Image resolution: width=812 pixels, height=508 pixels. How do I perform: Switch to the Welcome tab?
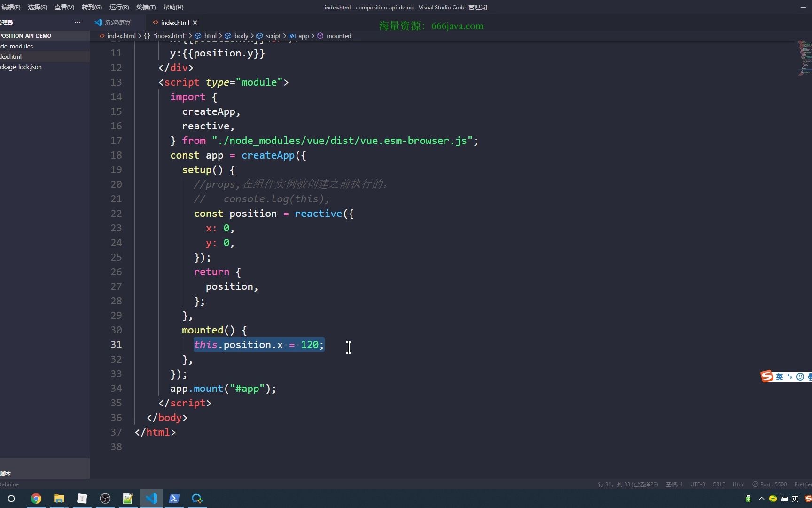pyautogui.click(x=117, y=23)
